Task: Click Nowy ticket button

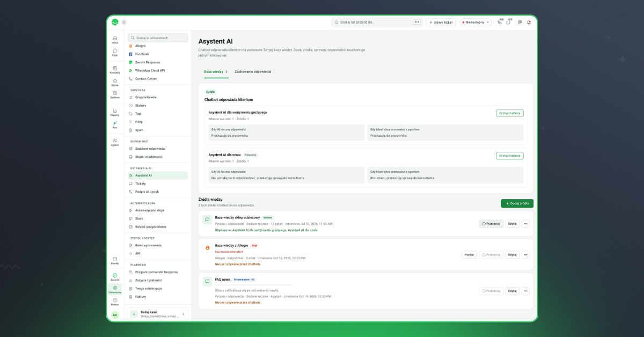Action: tap(441, 22)
